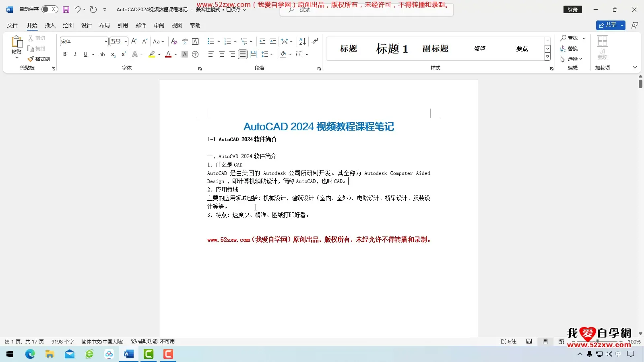Clear formatting with the eraser icon
Viewport: 644px width, 362px height.
(174, 41)
